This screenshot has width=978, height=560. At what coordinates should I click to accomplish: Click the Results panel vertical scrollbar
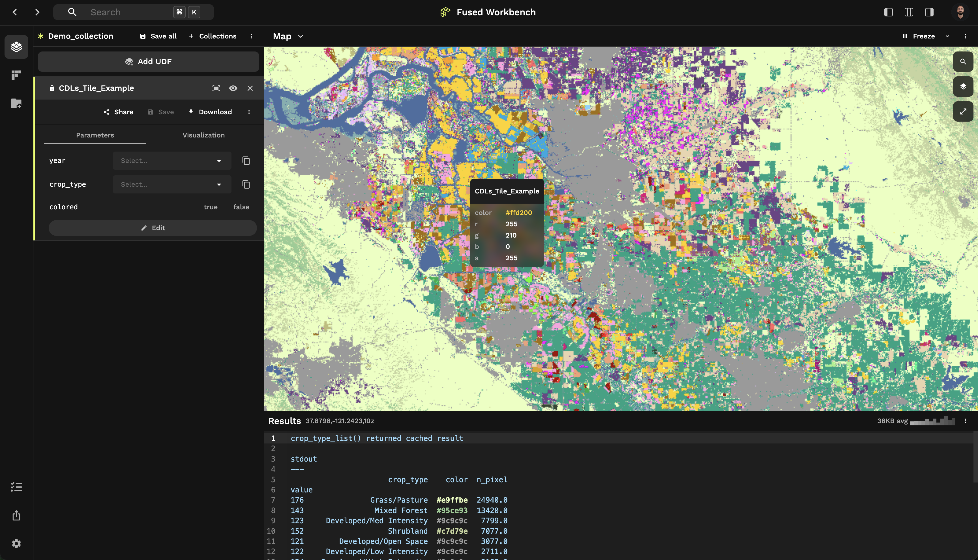point(975,456)
